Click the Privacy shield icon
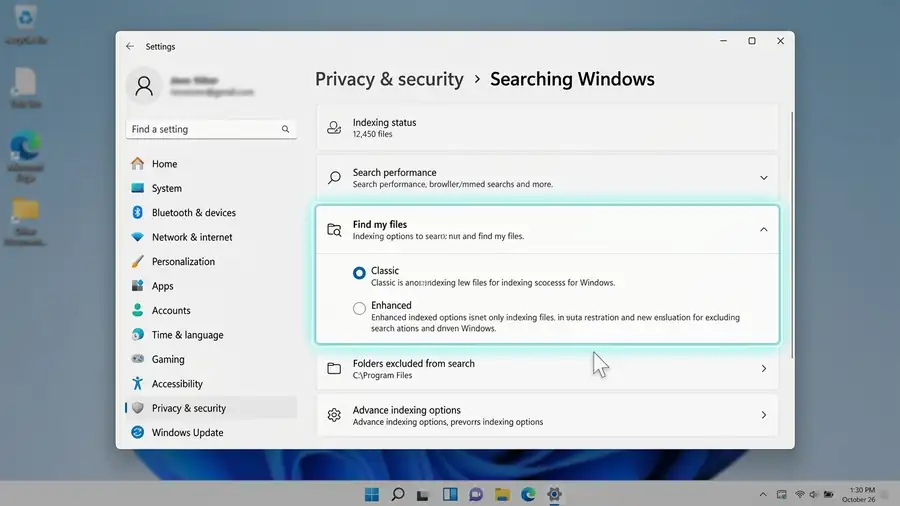Viewport: 900px width, 506px height. pyautogui.click(x=137, y=408)
